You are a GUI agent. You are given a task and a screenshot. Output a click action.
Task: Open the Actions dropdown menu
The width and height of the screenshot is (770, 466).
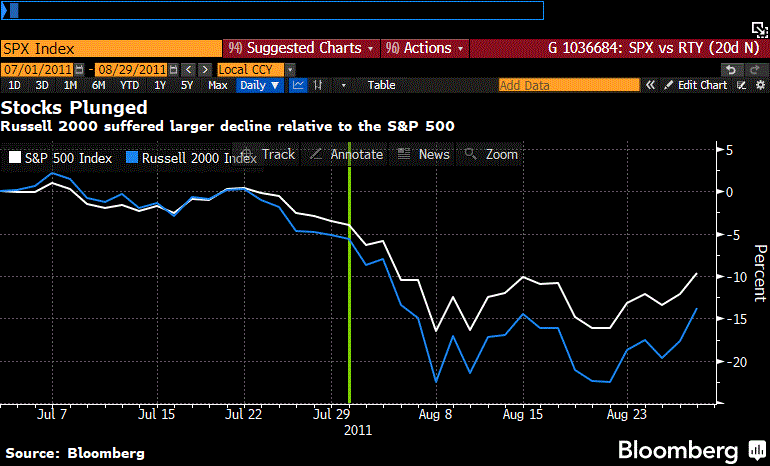425,48
